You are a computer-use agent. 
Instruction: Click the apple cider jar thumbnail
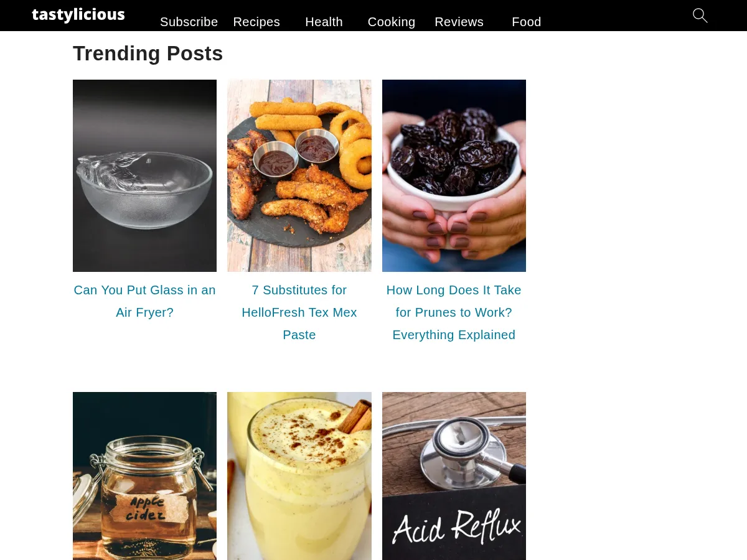pyautogui.click(x=144, y=476)
